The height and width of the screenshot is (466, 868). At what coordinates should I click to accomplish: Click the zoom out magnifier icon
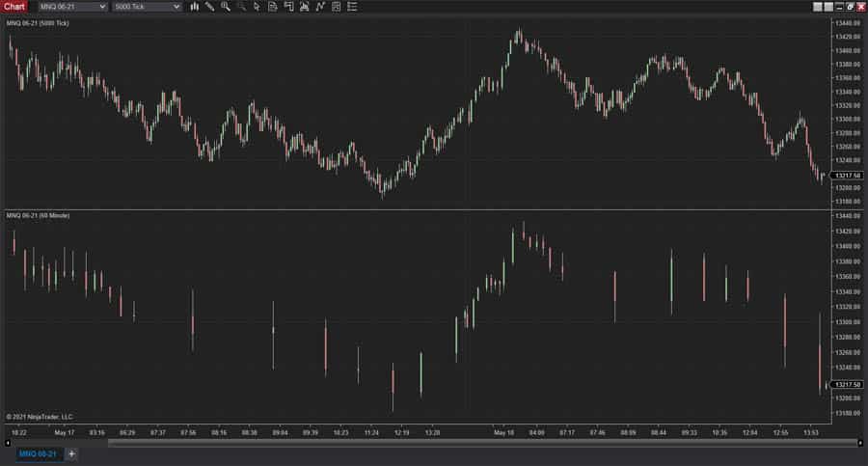pyautogui.click(x=241, y=7)
